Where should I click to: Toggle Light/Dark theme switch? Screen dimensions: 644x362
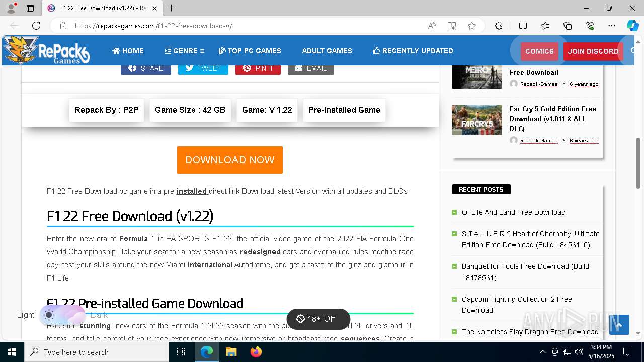[x=63, y=315]
